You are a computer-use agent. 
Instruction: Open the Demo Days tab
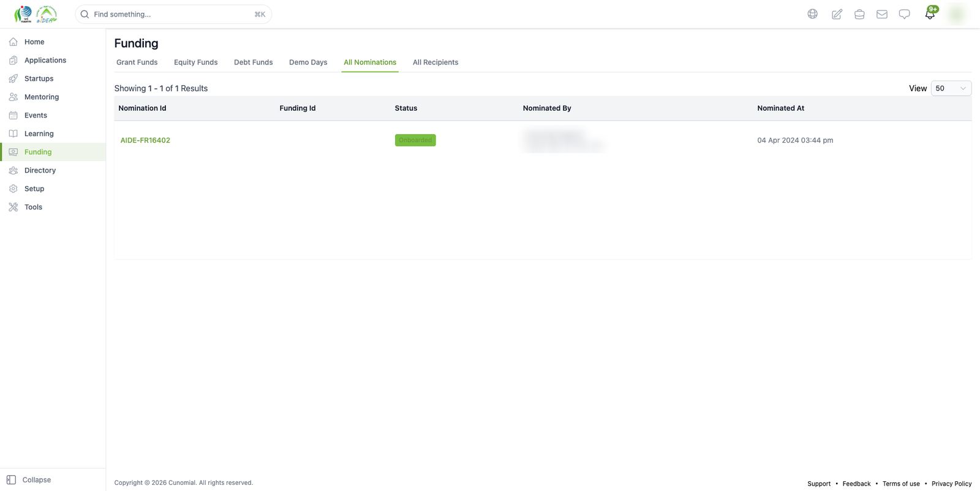click(308, 62)
